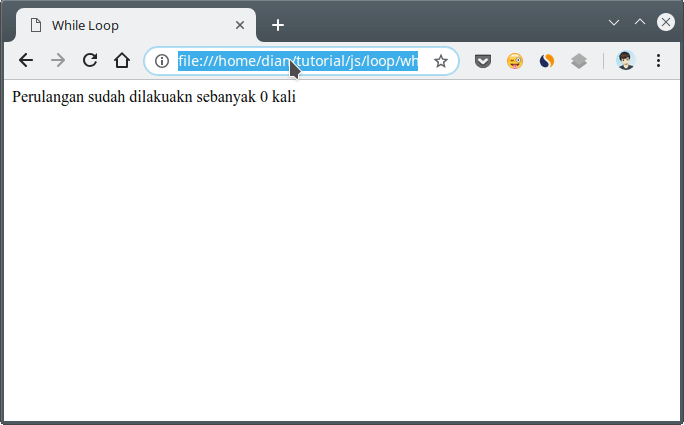The width and height of the screenshot is (684, 425).
Task: Reload the current page
Action: pyautogui.click(x=90, y=61)
